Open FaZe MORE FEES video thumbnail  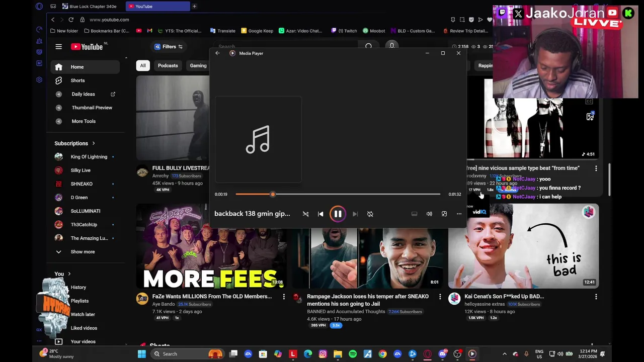tap(211, 246)
